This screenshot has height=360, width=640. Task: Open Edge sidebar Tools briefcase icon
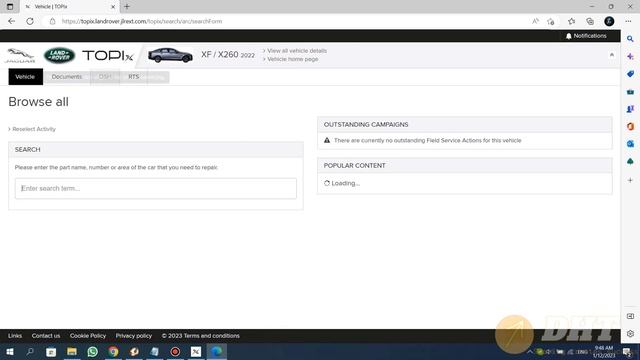pos(630,92)
